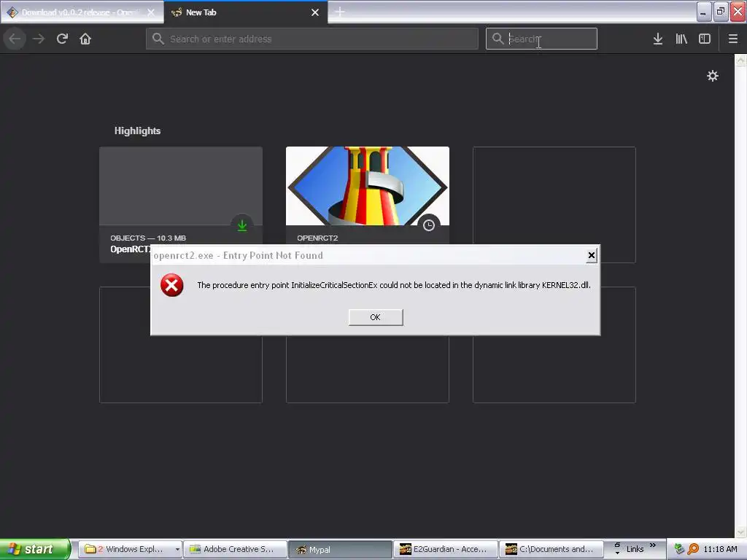
Task: Click the 'OBJECTS — 10.3 MB' label
Action: click(x=148, y=238)
